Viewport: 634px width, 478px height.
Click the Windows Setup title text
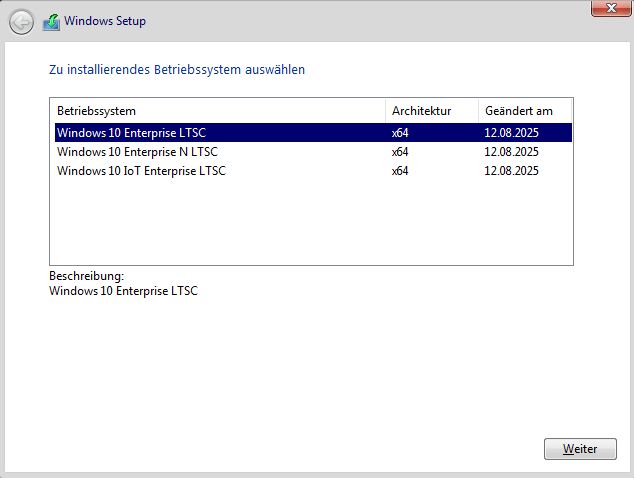pyautogui.click(x=105, y=21)
